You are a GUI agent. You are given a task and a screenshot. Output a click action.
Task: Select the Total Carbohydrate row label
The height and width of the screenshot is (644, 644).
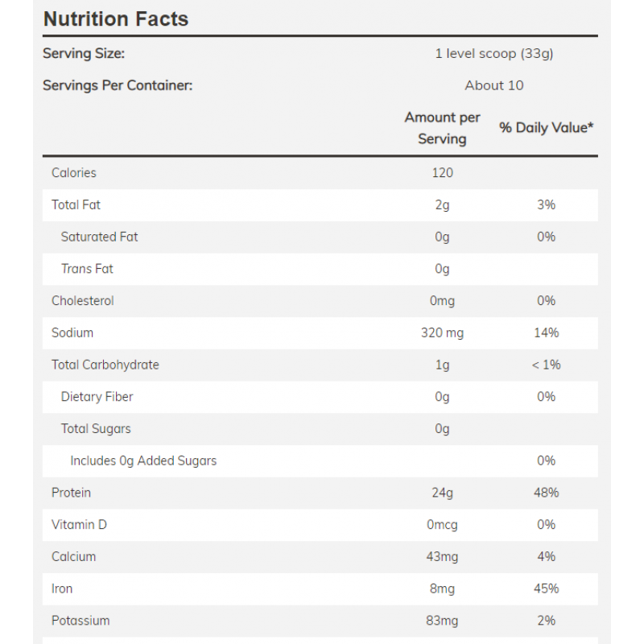point(105,365)
